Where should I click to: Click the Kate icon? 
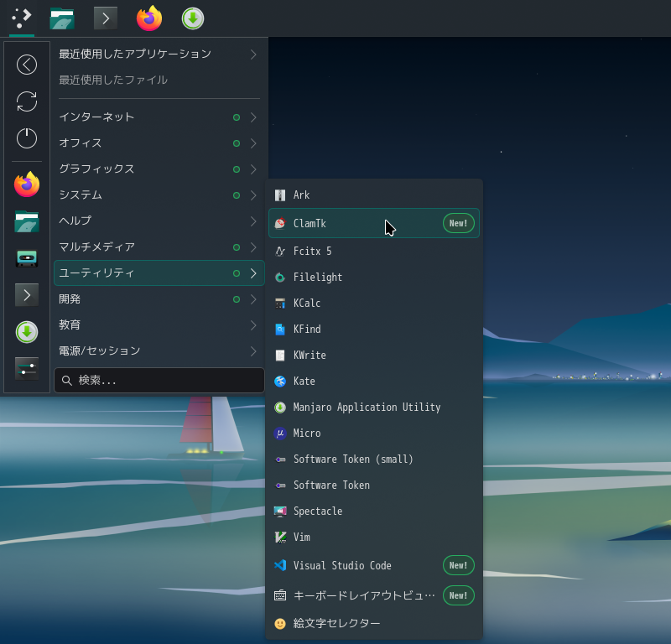coord(280,382)
